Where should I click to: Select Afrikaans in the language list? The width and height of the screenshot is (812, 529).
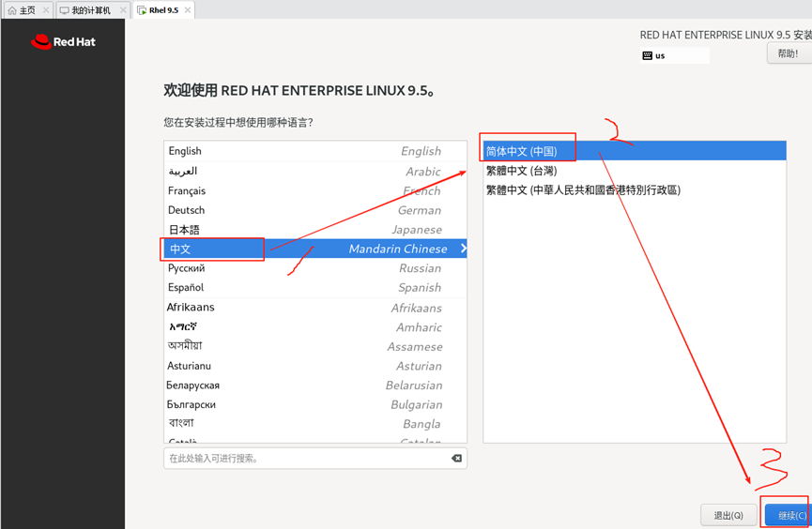click(x=314, y=308)
